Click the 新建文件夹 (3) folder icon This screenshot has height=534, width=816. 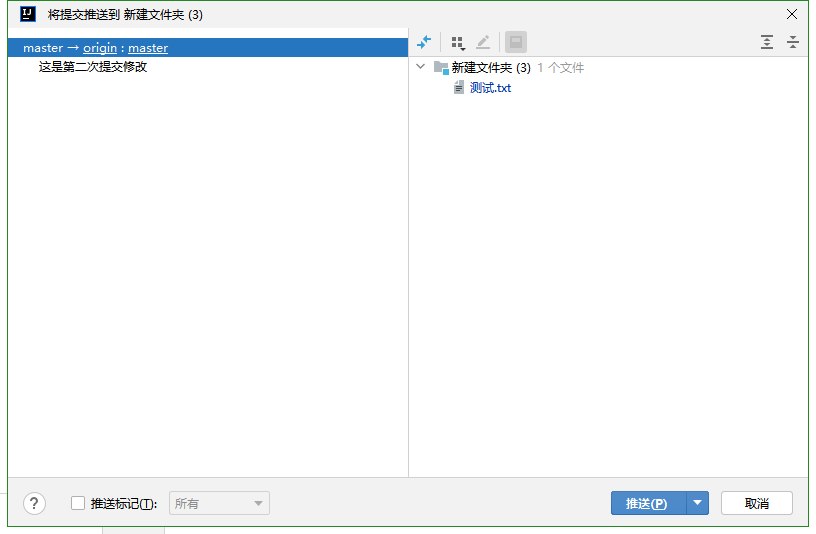[x=441, y=68]
